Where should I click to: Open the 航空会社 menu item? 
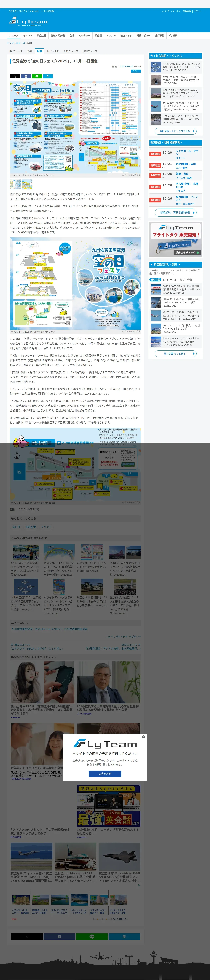coord(42,35)
